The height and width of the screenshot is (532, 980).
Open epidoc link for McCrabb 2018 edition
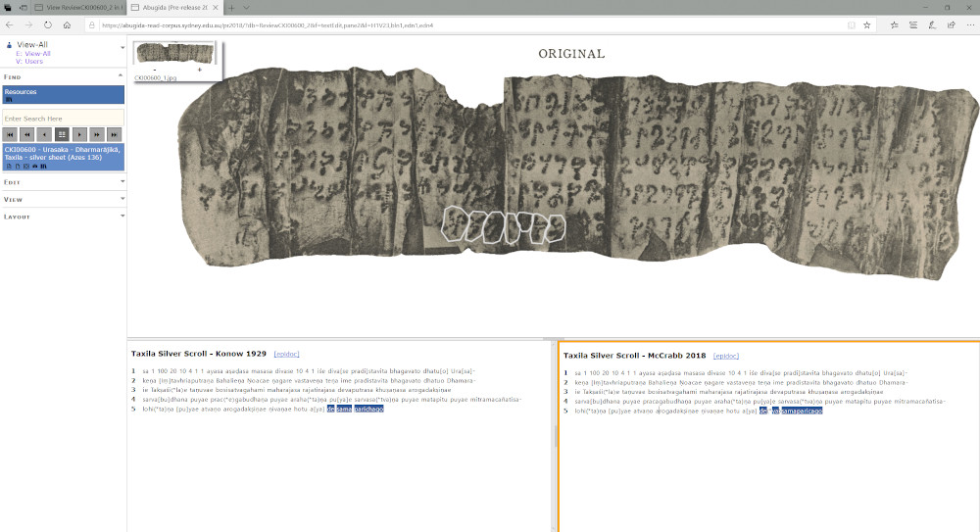pos(725,356)
